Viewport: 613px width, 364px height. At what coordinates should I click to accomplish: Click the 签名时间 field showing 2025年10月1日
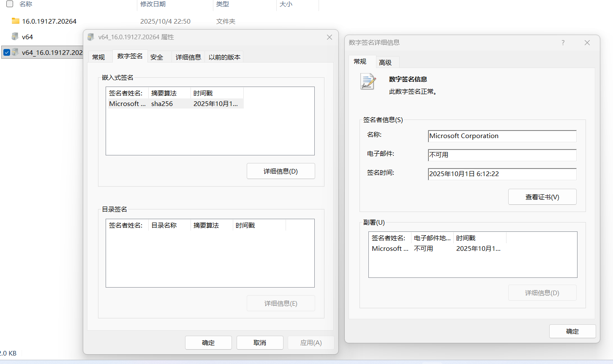tap(501, 174)
